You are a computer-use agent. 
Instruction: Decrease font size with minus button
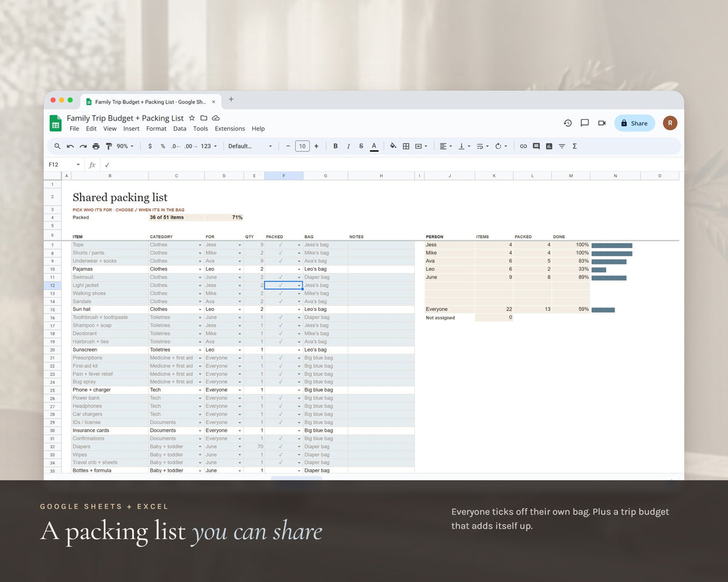288,146
